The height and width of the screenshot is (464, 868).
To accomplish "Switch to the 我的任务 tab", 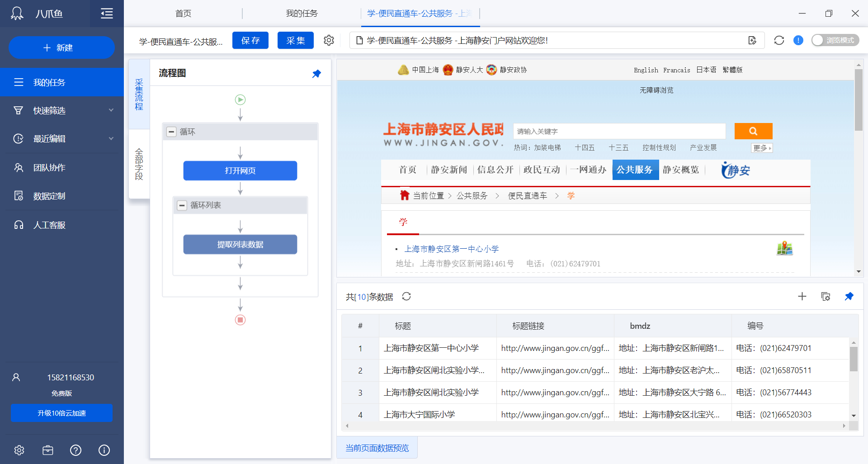I will pyautogui.click(x=302, y=14).
